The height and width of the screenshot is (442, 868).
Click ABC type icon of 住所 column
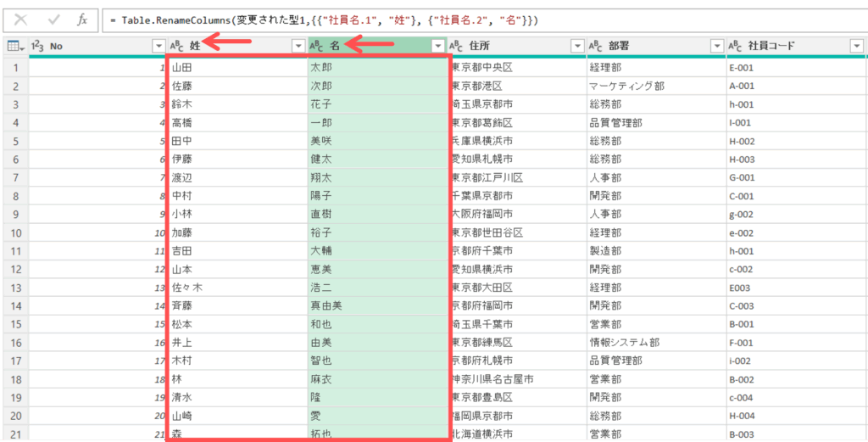[x=456, y=46]
